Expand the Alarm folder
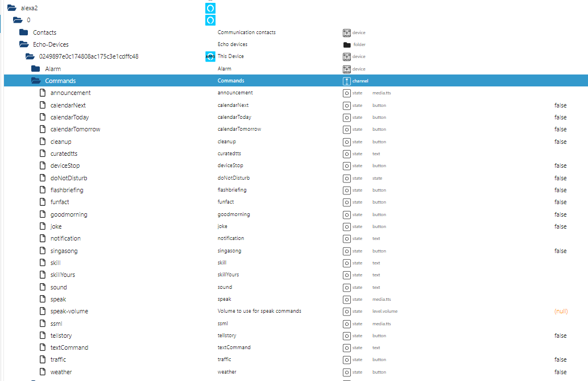 (36, 69)
